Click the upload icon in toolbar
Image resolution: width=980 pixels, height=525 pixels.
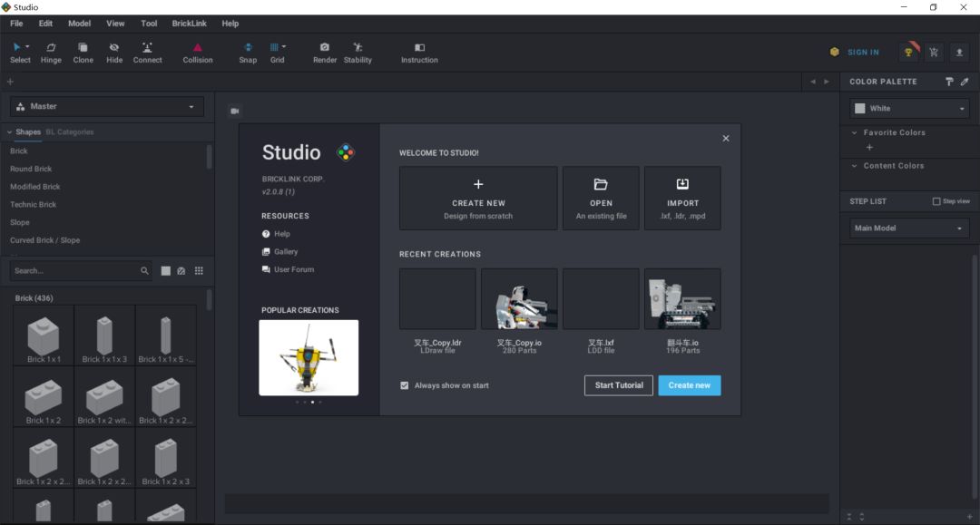[959, 53]
